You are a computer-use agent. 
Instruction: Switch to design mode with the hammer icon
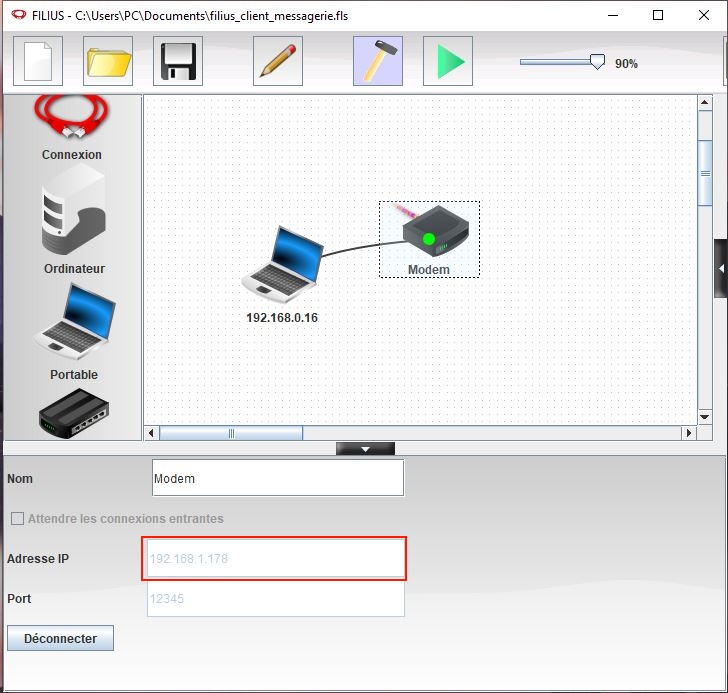click(378, 61)
